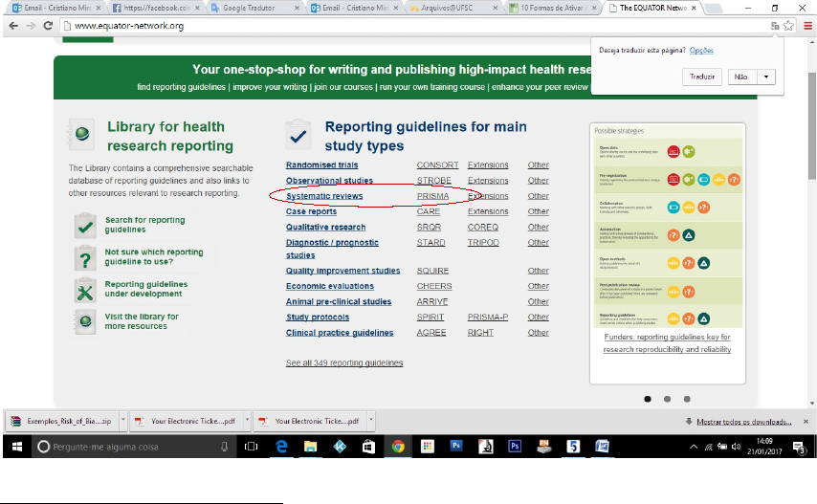Open the Chrome hamburger menu
Screen dimensions: 817x504
808,26
